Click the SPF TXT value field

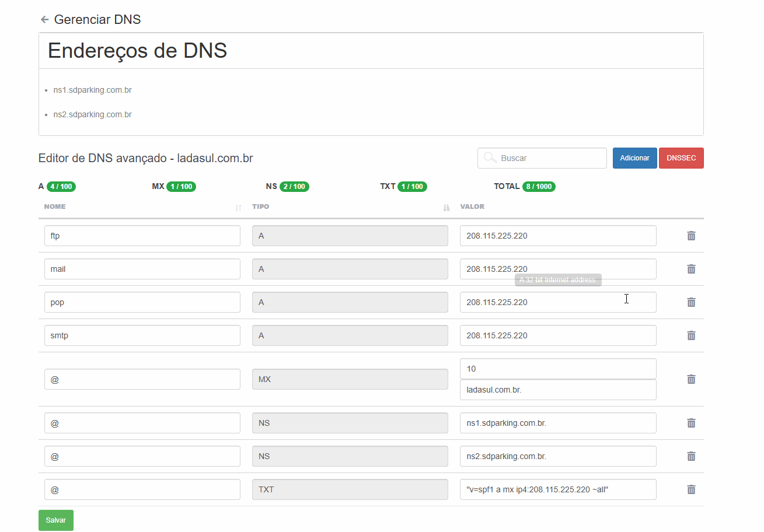558,489
